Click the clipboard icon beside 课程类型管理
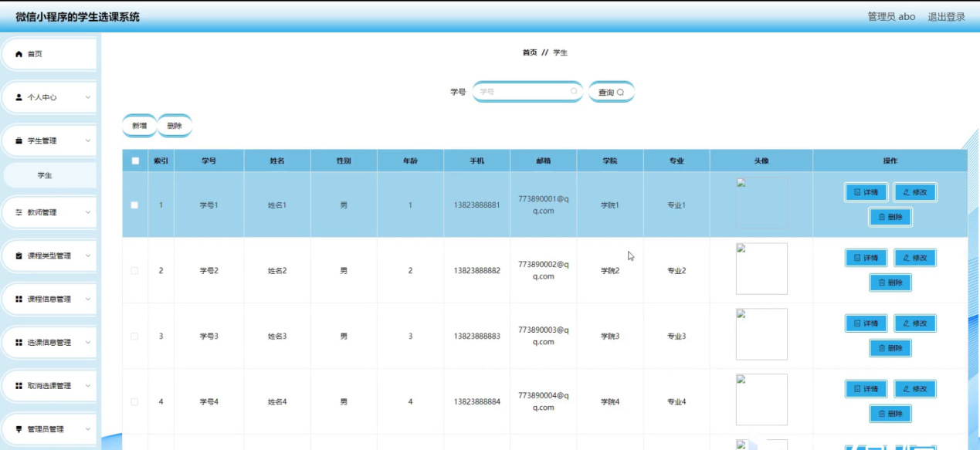This screenshot has width=980, height=450. click(19, 255)
